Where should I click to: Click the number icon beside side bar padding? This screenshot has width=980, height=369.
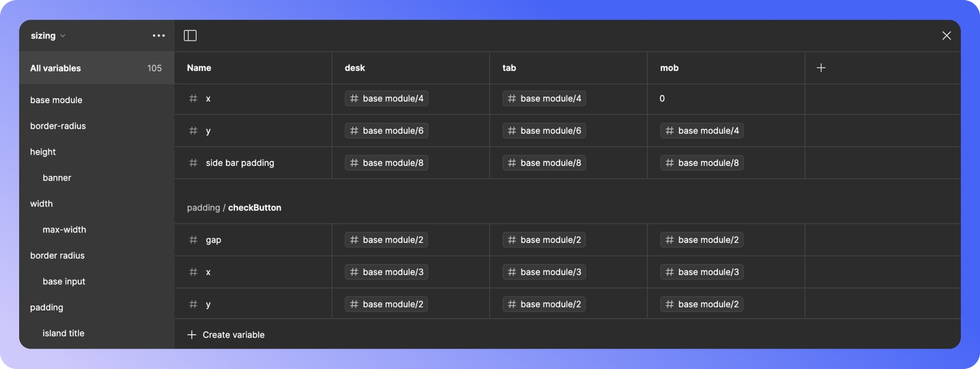click(193, 163)
